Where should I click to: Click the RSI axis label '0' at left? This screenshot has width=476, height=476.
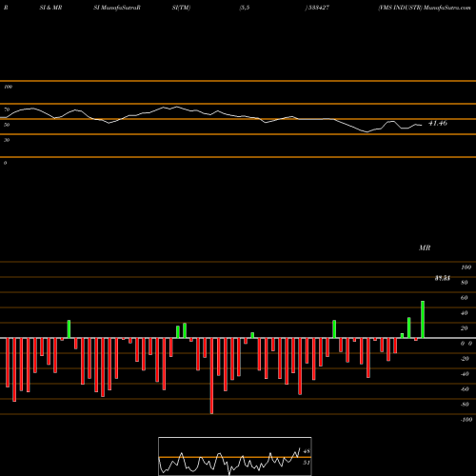point(5,163)
